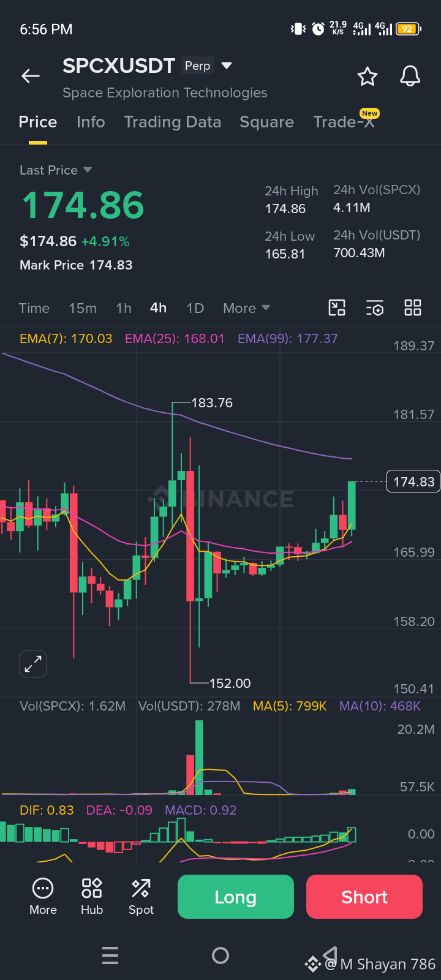The image size is (441, 980).
Task: Select the 1D interval
Action: point(195,308)
